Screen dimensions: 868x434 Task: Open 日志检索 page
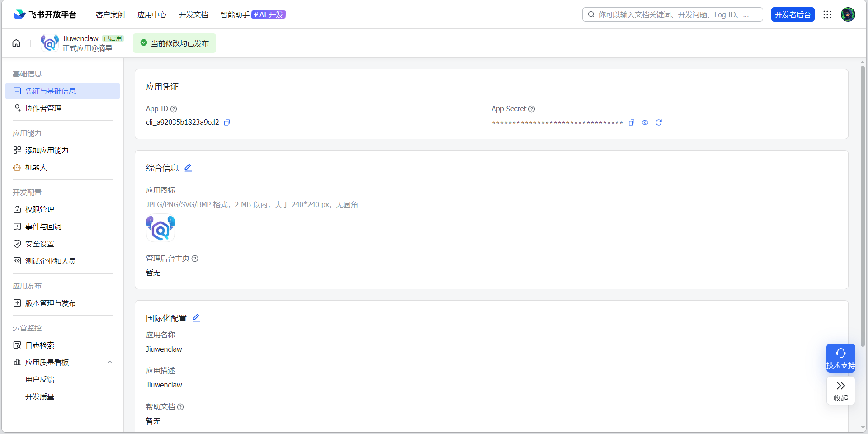point(62,345)
